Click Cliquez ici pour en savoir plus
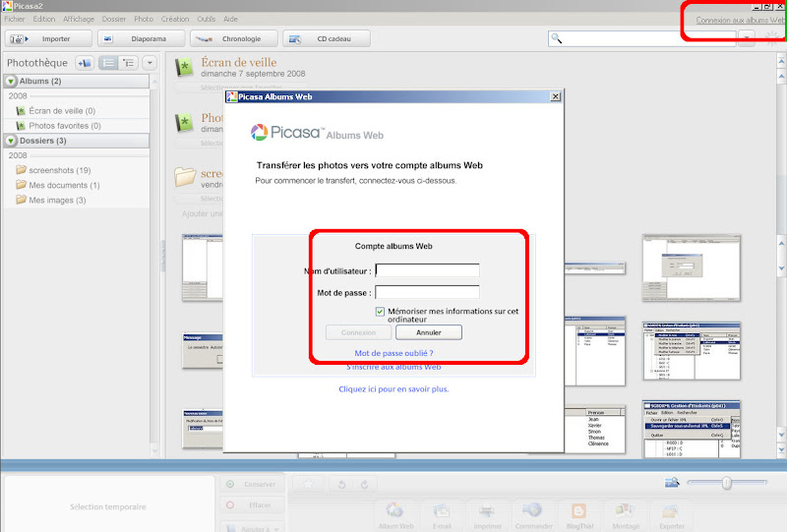The width and height of the screenshot is (787, 532). pyautogui.click(x=394, y=389)
